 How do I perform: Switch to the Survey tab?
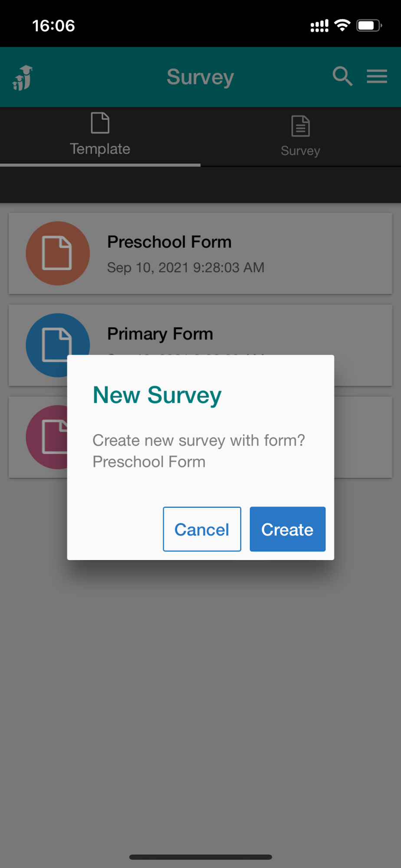click(x=300, y=136)
